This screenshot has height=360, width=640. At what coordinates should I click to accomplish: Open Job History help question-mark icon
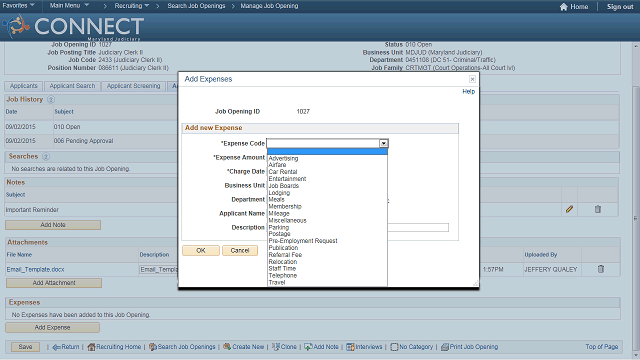coord(51,99)
